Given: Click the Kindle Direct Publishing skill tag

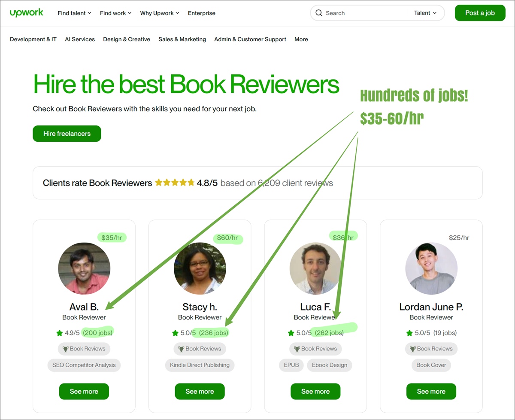Looking at the screenshot, I should [x=200, y=365].
